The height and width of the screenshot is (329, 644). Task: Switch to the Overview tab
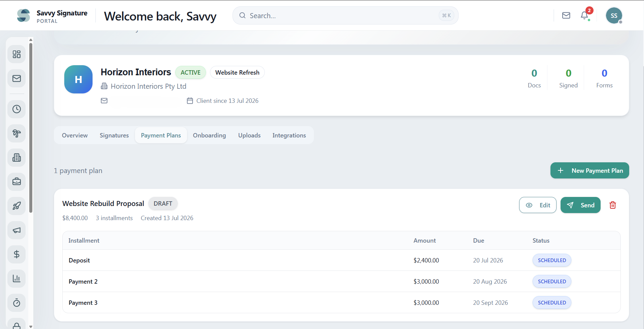click(75, 135)
